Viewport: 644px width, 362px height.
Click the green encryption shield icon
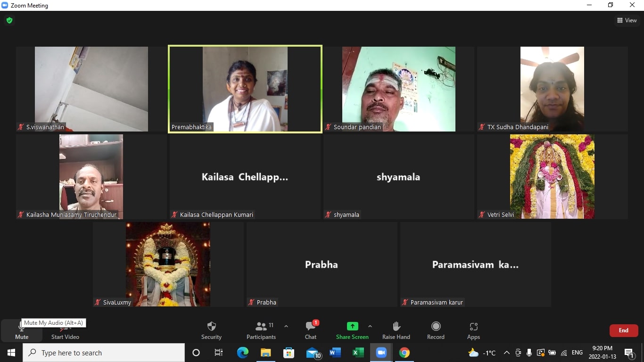tap(9, 20)
